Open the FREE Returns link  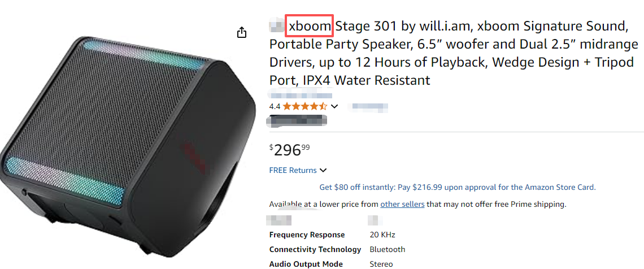pyautogui.click(x=293, y=170)
